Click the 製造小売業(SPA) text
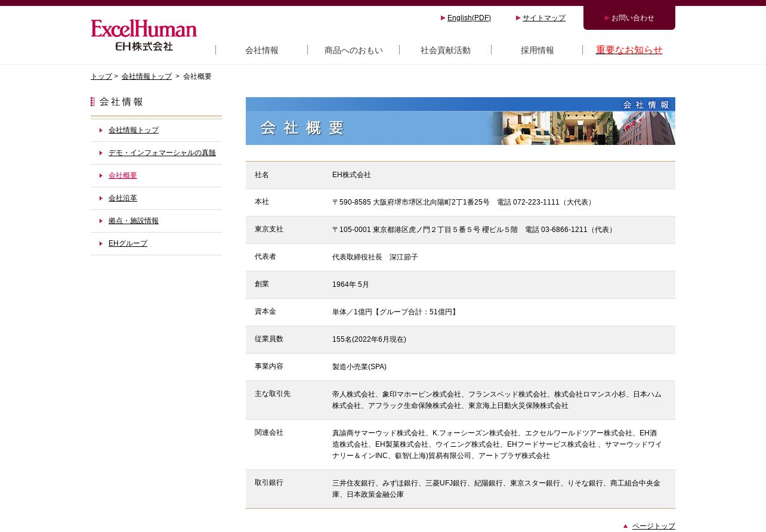 [359, 367]
